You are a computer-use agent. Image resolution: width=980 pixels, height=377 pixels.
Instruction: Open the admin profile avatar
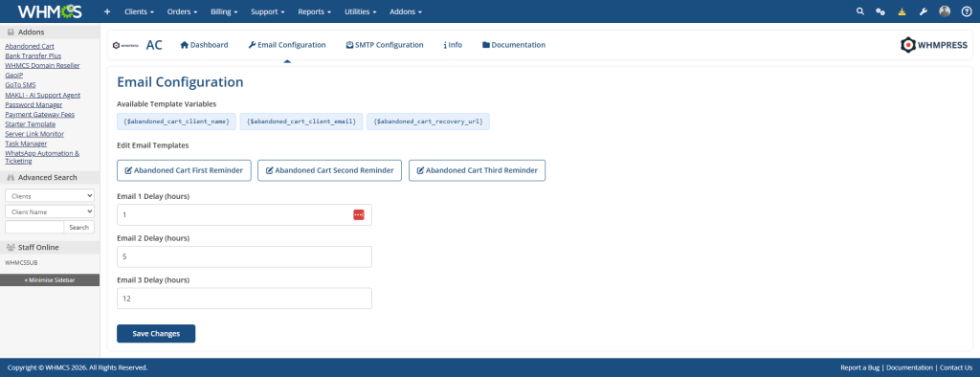click(x=945, y=11)
